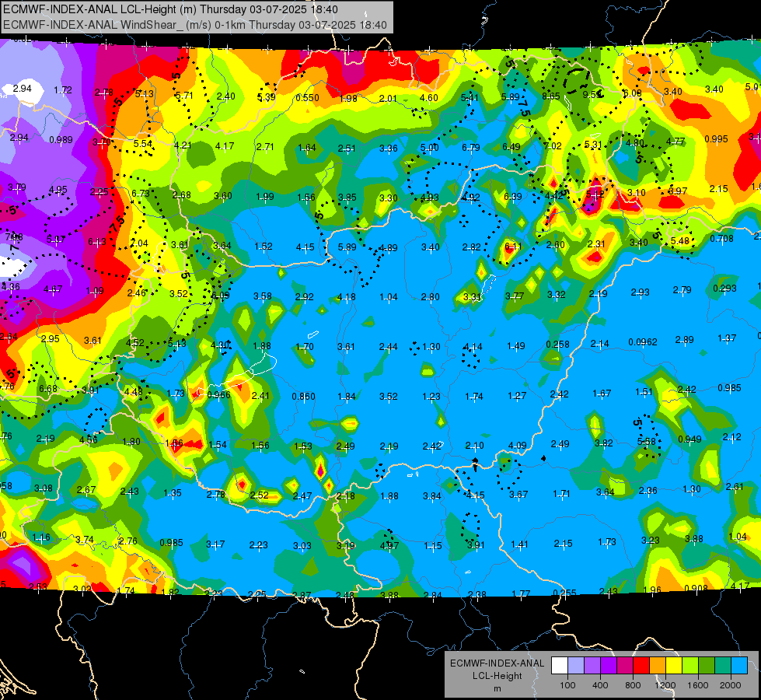The image size is (761, 700).
Task: Click the wind shear value 0.0962
Action: tap(643, 342)
